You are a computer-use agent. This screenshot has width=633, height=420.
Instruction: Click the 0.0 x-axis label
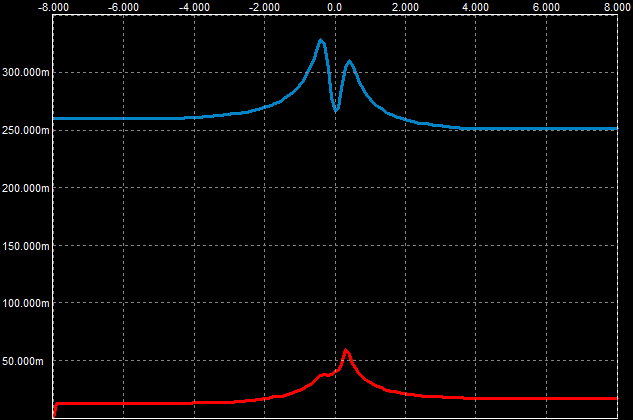click(335, 7)
